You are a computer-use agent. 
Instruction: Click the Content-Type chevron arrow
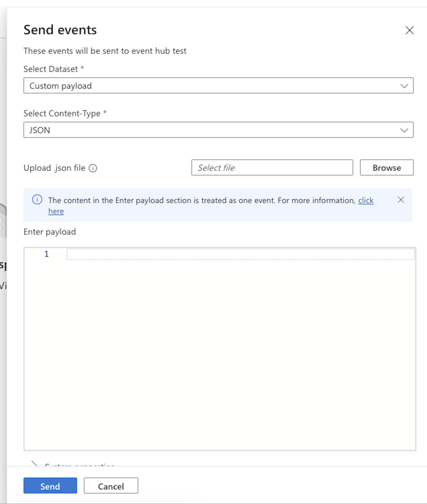click(x=404, y=130)
